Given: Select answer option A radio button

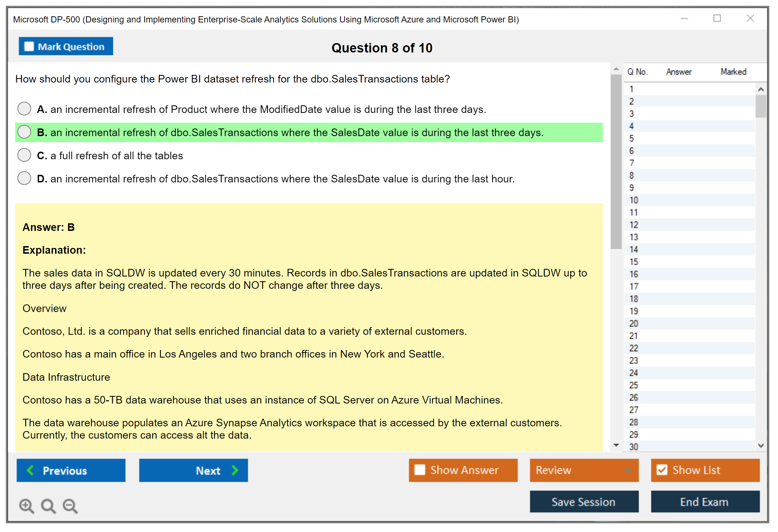Looking at the screenshot, I should [x=24, y=109].
